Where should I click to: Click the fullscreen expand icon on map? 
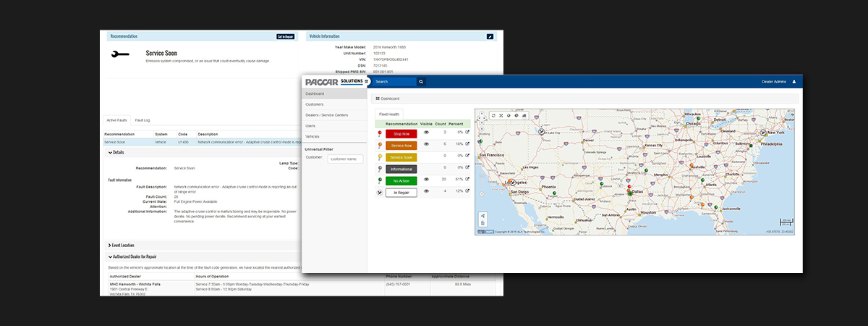[x=501, y=115]
